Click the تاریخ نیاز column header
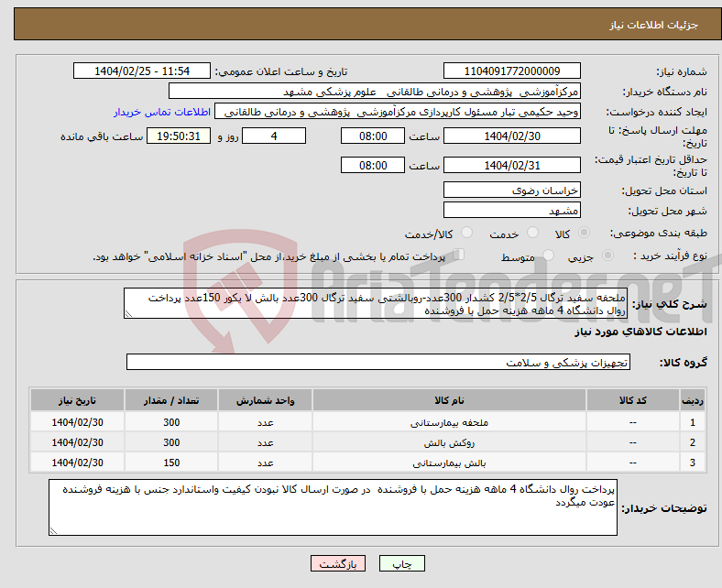The width and height of the screenshot is (722, 588). [77, 400]
